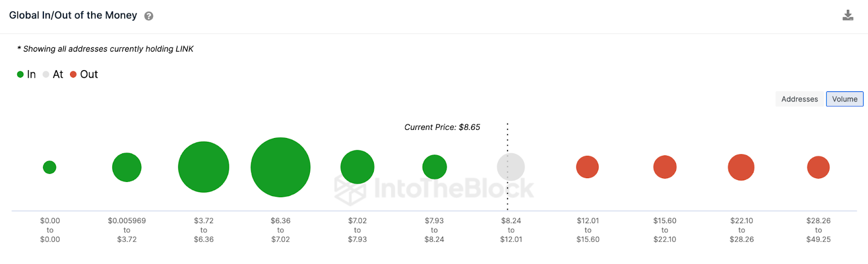Viewport: 868px width, 264px height.
Task: Click the Global In/Out of the Money title
Action: (x=73, y=15)
